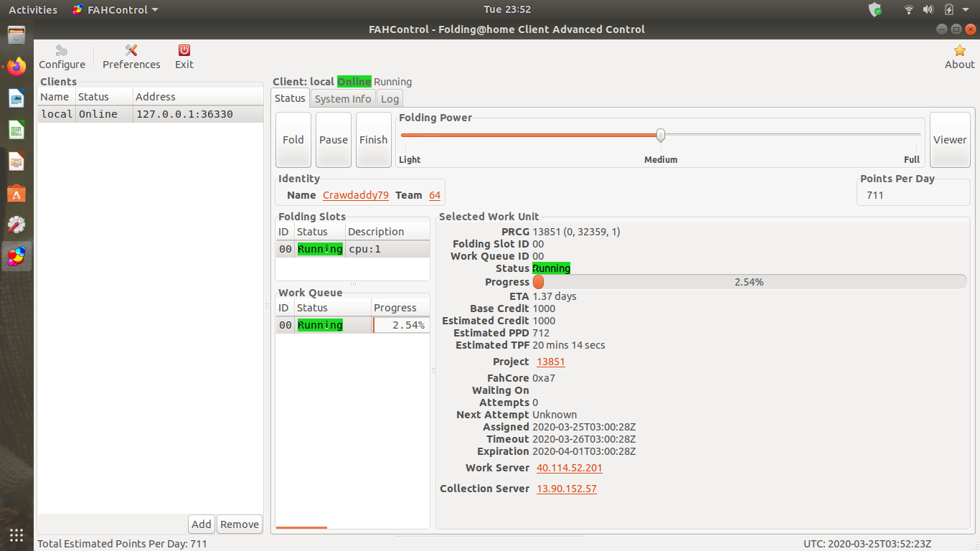The width and height of the screenshot is (980, 551).
Task: Click the 127.0.0.1:36330 address cell
Action: click(184, 114)
